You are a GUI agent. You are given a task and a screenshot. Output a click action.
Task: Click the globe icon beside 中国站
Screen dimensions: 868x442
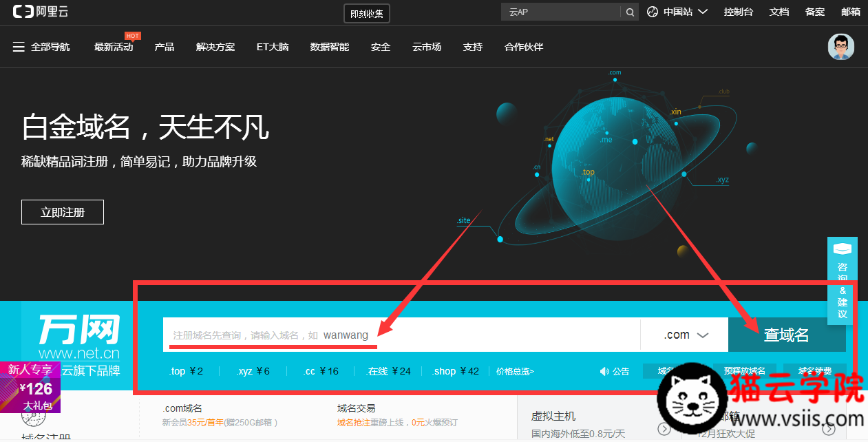pos(653,12)
